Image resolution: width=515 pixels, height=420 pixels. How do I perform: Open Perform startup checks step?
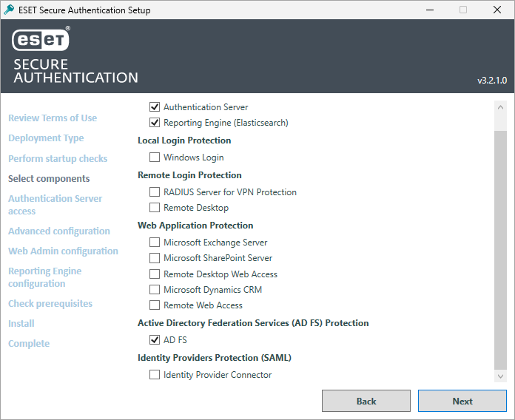[58, 158]
